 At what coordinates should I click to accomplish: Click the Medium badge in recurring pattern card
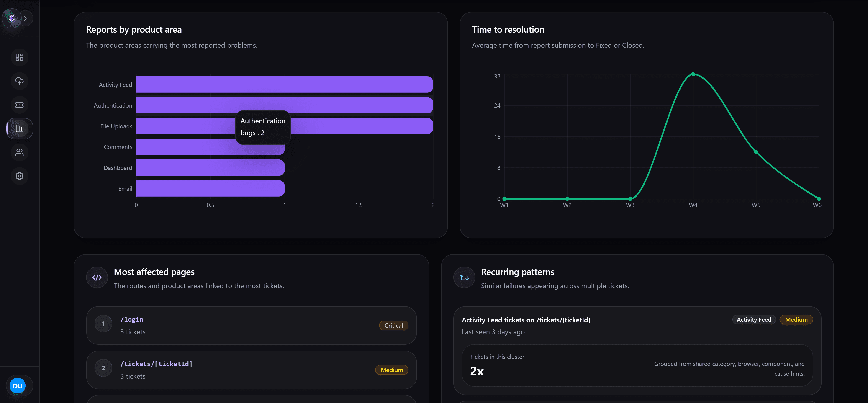click(796, 320)
